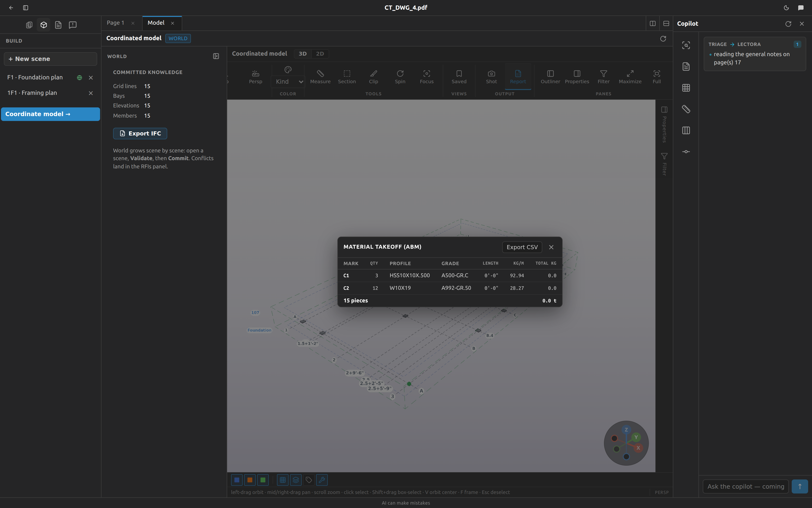Toggle Persp camera mode
Screen dimensions: 812x508
pos(255,77)
